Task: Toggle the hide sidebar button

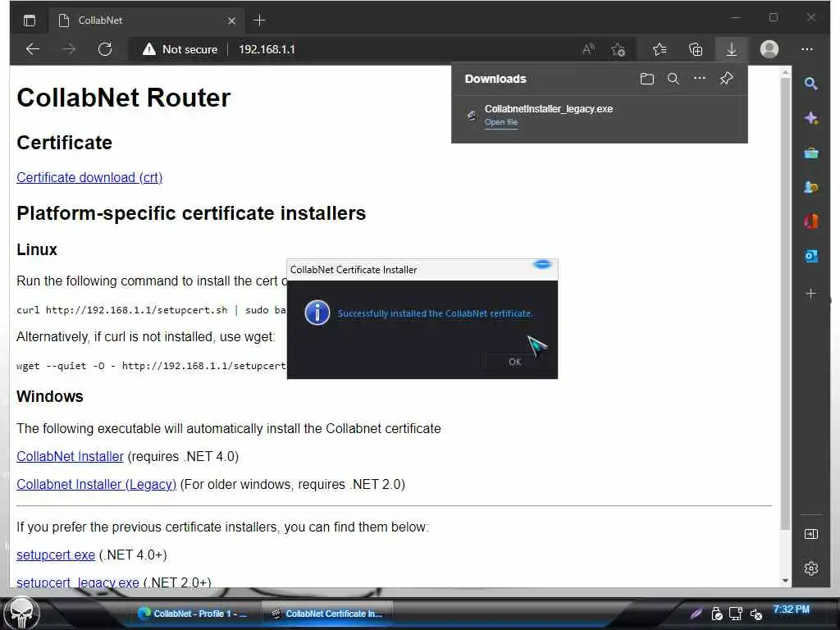Action: (x=810, y=534)
